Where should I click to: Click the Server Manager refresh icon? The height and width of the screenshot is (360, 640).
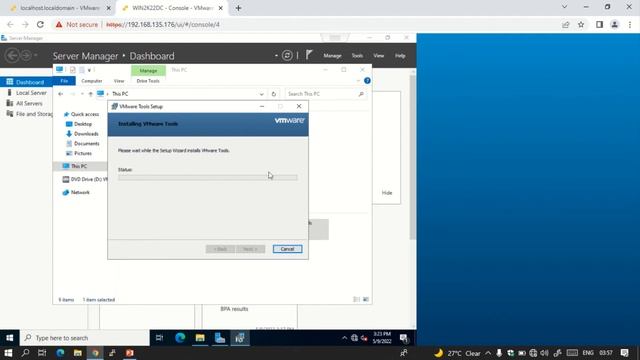click(287, 55)
